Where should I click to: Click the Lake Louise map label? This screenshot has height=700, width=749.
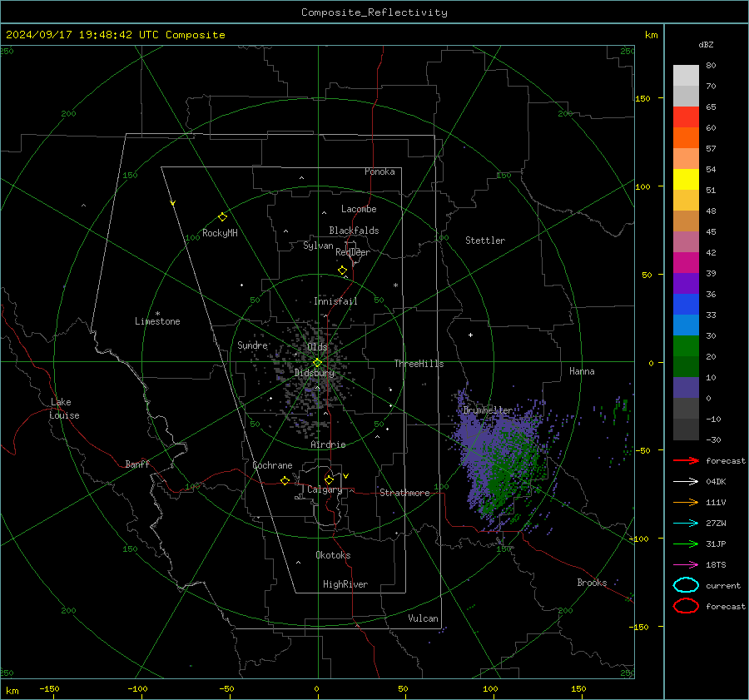click(64, 409)
